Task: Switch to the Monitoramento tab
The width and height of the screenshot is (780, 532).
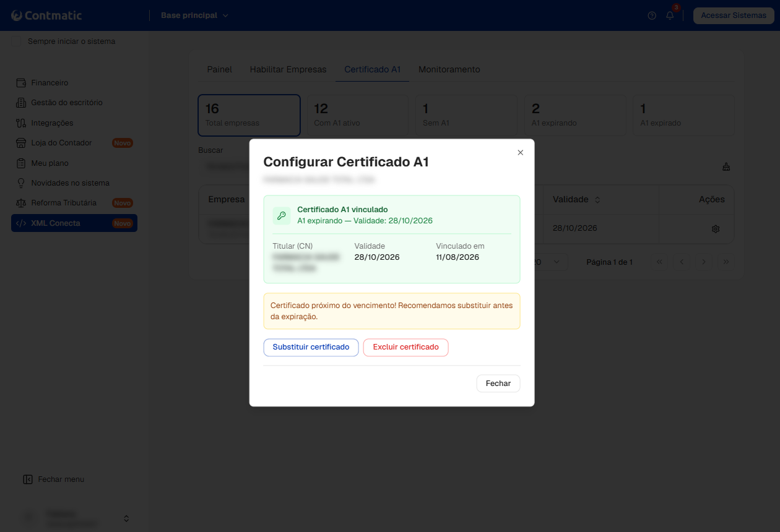Action: pos(449,69)
